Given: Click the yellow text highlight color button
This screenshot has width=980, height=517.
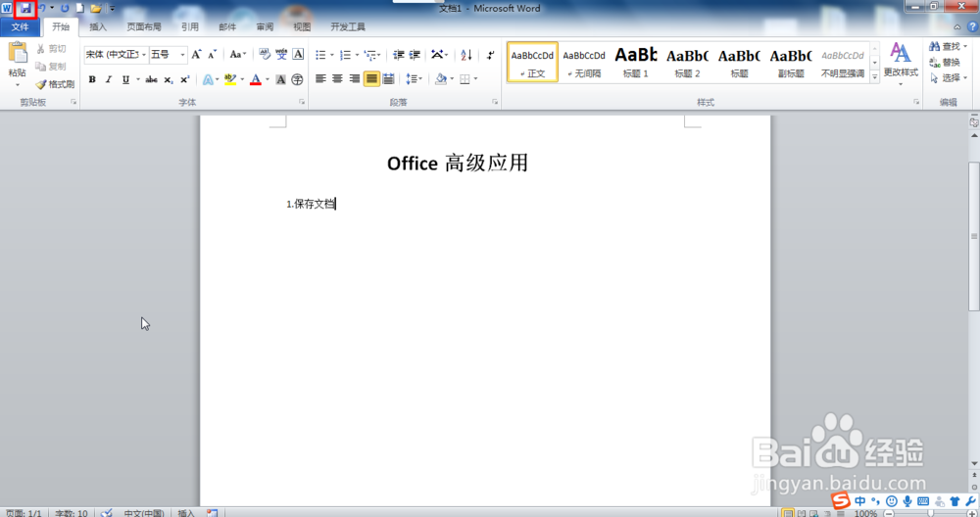Looking at the screenshot, I should (230, 79).
